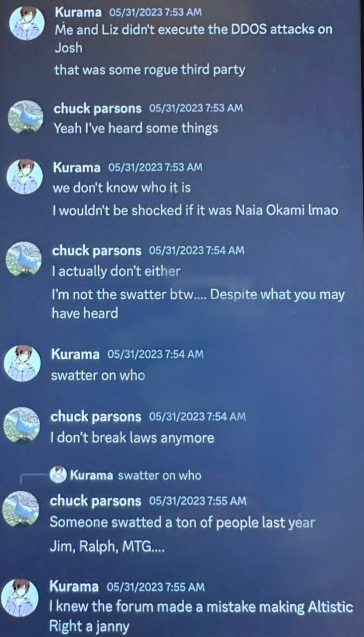The height and width of the screenshot is (637, 364).
Task: Open chuck parsons's avatar beside "I don't break laws anymore"
Action: click(x=22, y=425)
